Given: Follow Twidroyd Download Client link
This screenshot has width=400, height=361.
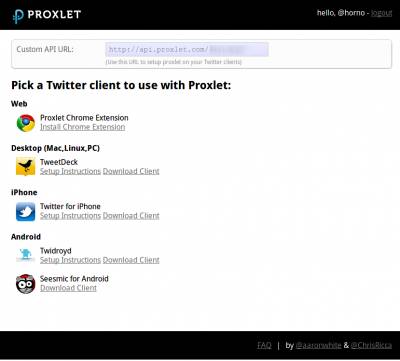Looking at the screenshot, I should (x=131, y=260).
